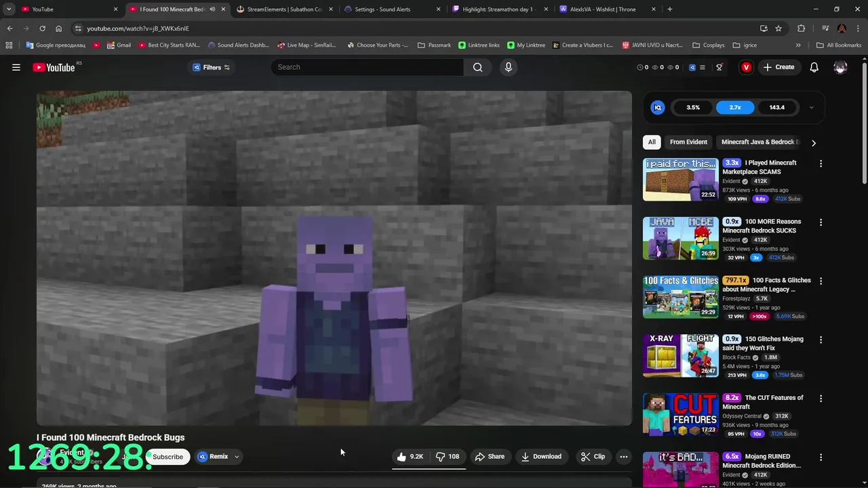Viewport: 868px width, 488px height.
Task: Reload the page in browser toolbar
Action: pyautogui.click(x=42, y=28)
